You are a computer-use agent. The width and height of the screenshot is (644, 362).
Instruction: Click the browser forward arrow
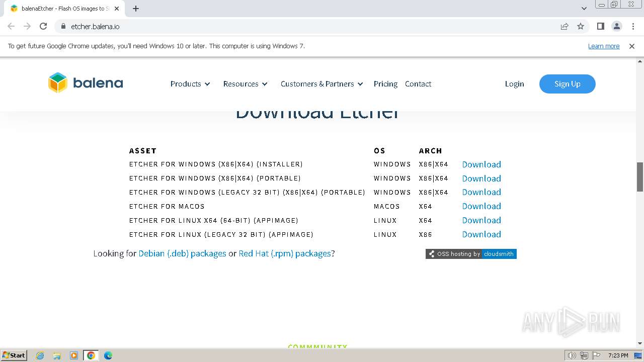[x=27, y=26]
